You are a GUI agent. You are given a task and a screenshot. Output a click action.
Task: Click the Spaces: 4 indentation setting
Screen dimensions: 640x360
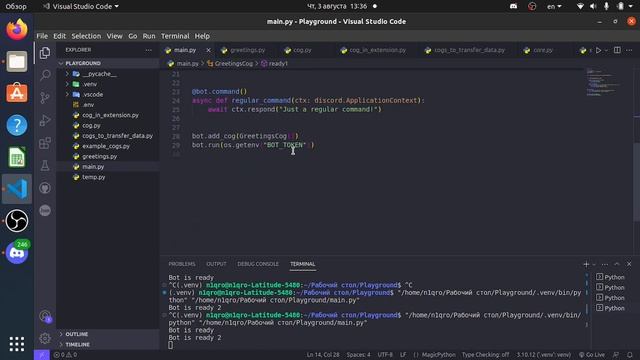click(x=358, y=355)
